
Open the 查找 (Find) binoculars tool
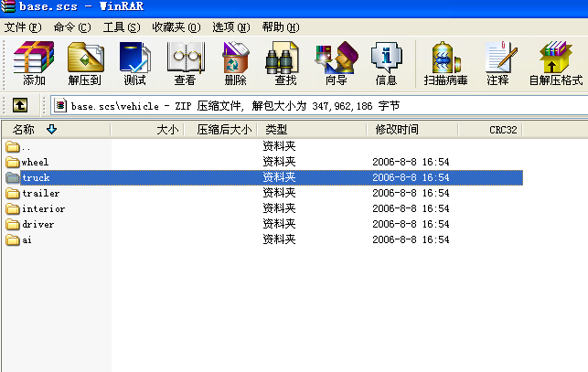click(282, 58)
